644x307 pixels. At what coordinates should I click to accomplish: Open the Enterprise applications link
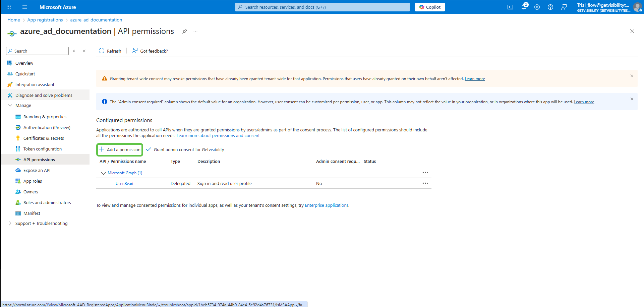point(326,205)
